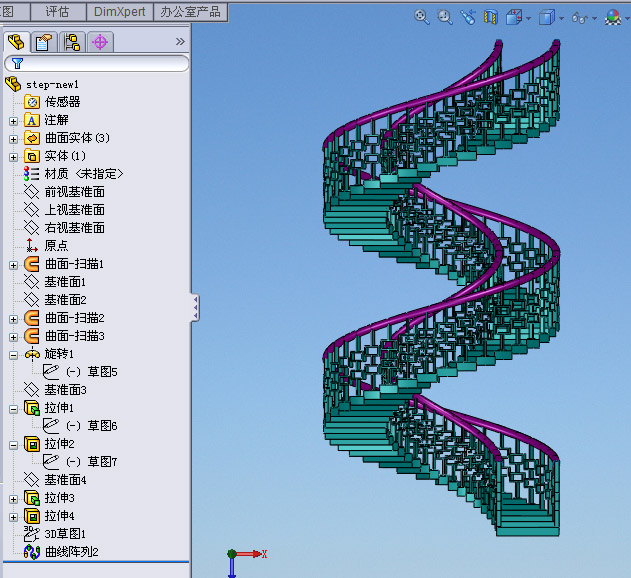Image resolution: width=631 pixels, height=578 pixels.
Task: Expand the 曲面-扫描2 feature
Action: [13, 319]
